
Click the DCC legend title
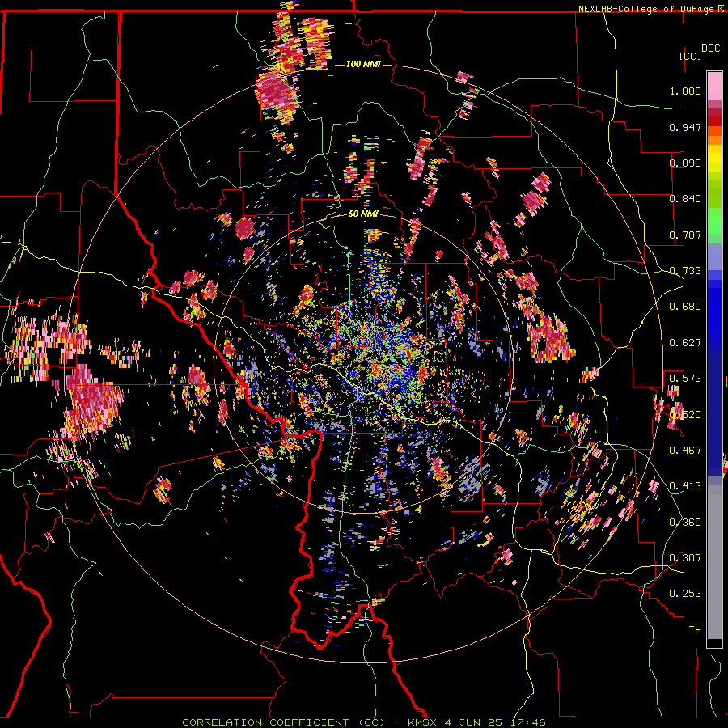point(710,49)
